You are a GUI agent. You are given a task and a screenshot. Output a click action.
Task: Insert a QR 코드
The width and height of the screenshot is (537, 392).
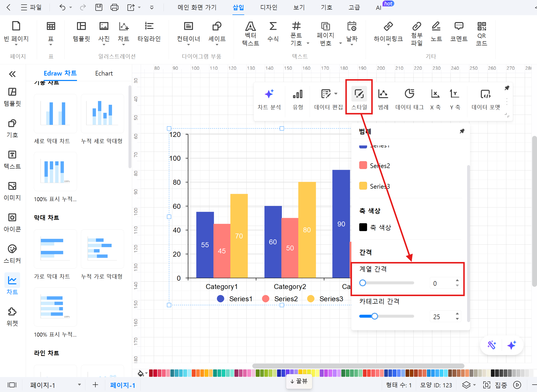pos(481,34)
